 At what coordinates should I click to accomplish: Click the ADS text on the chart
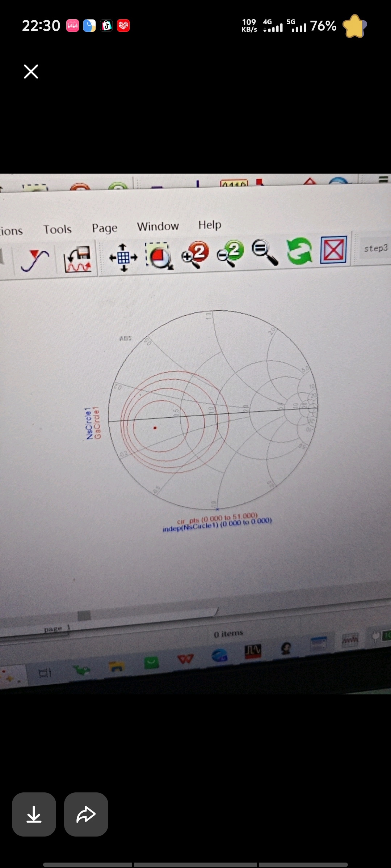125,339
